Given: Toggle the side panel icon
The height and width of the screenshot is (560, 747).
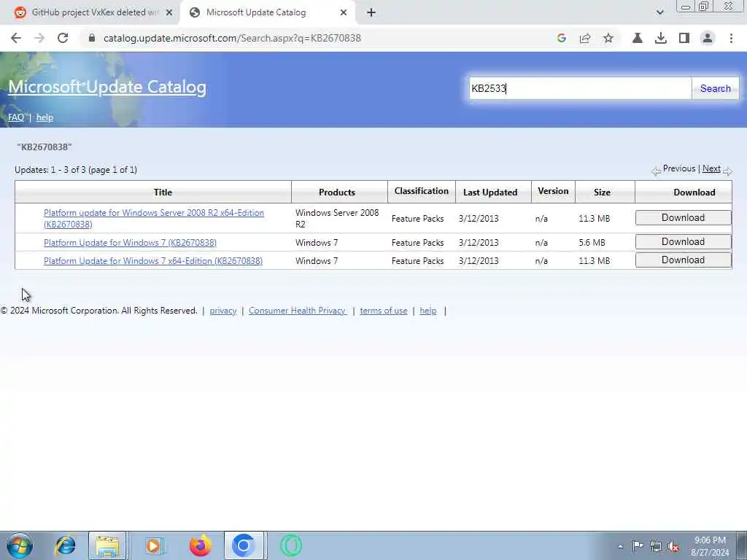Looking at the screenshot, I should tap(684, 38).
